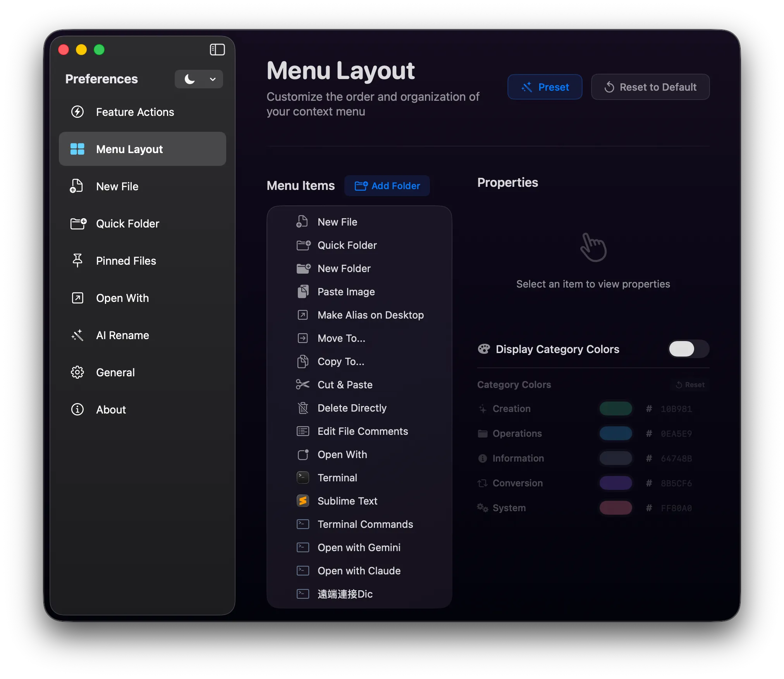Click the New File menu item icon
Screen dimensions: 784x679
(x=303, y=222)
